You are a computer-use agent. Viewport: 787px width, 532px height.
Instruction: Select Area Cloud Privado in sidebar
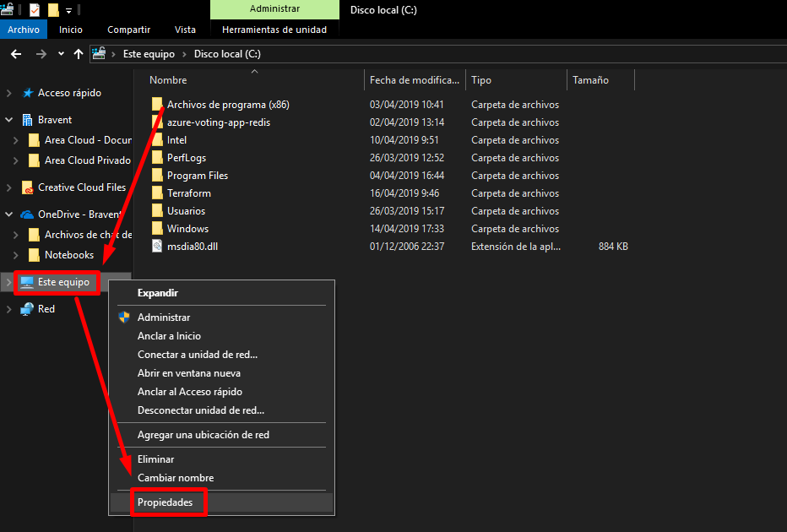87,160
